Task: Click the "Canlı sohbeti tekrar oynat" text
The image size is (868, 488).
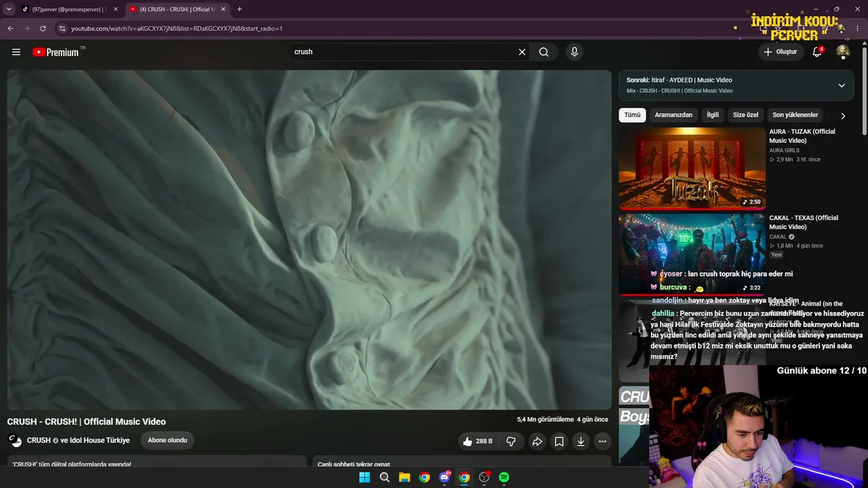Action: [x=354, y=465]
